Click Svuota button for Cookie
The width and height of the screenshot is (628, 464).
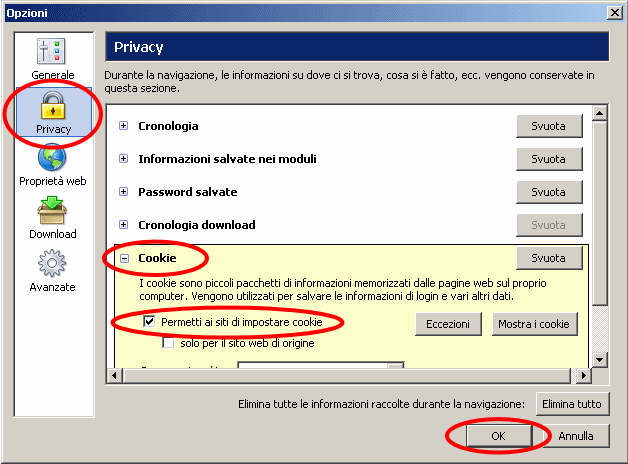tap(548, 258)
